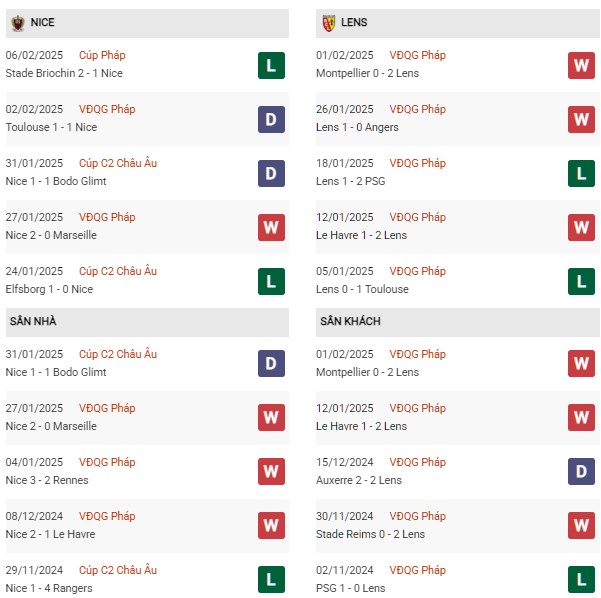Click the L badge for Elfsborg 1-0 Nice
The image size is (601, 598).
[x=271, y=281]
